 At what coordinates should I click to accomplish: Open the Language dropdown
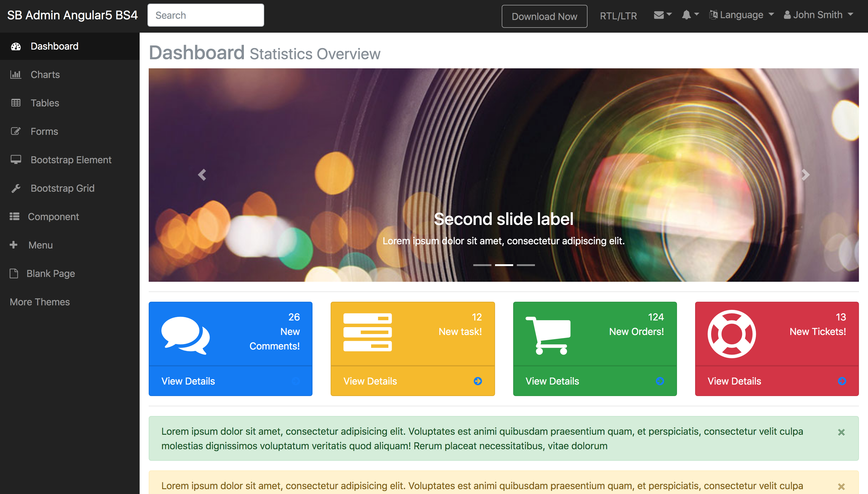pyautogui.click(x=743, y=15)
